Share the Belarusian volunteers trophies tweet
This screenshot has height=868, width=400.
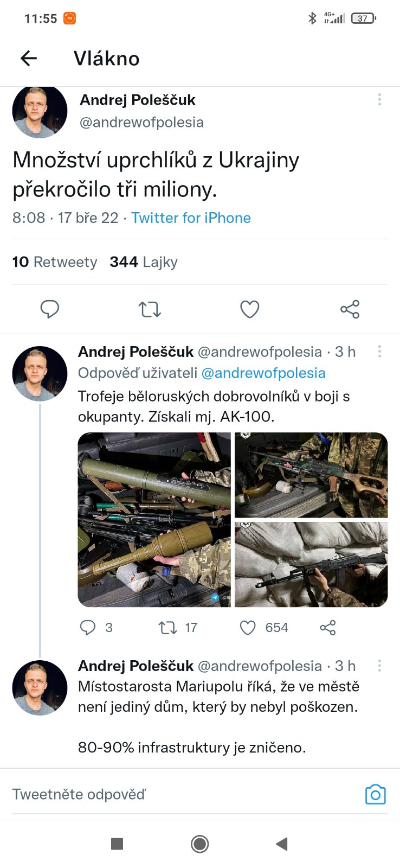(328, 628)
